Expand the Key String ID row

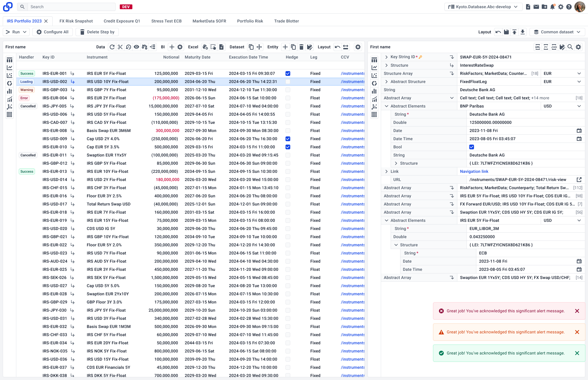tap(387, 57)
